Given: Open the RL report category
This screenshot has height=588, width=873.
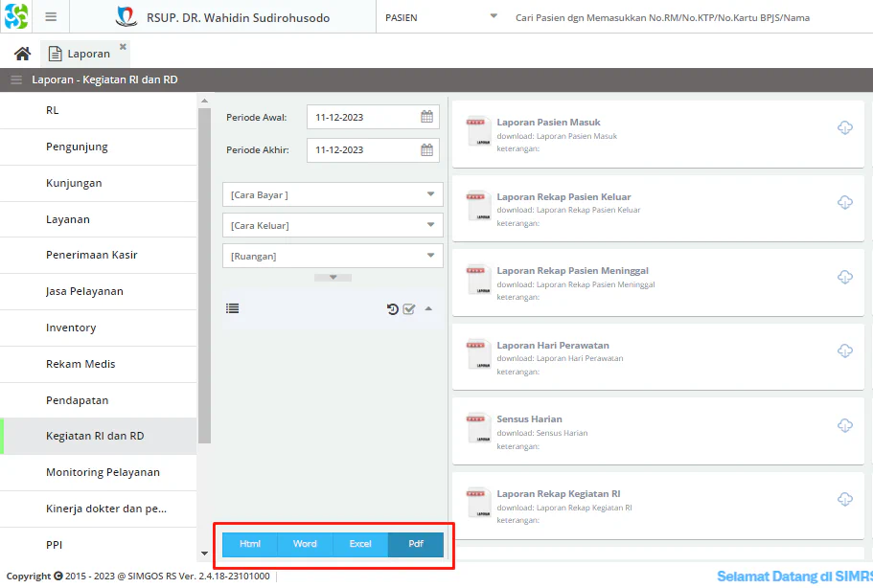Looking at the screenshot, I should [x=99, y=110].
